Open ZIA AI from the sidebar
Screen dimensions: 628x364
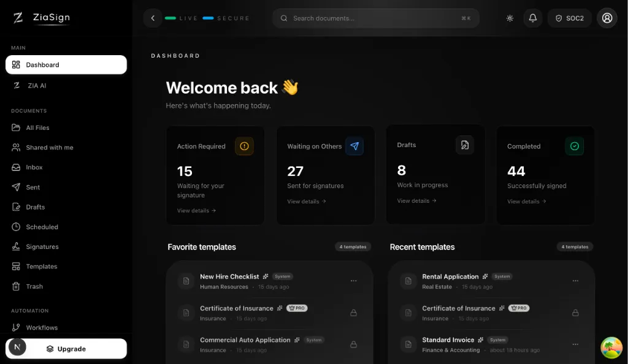[37, 86]
